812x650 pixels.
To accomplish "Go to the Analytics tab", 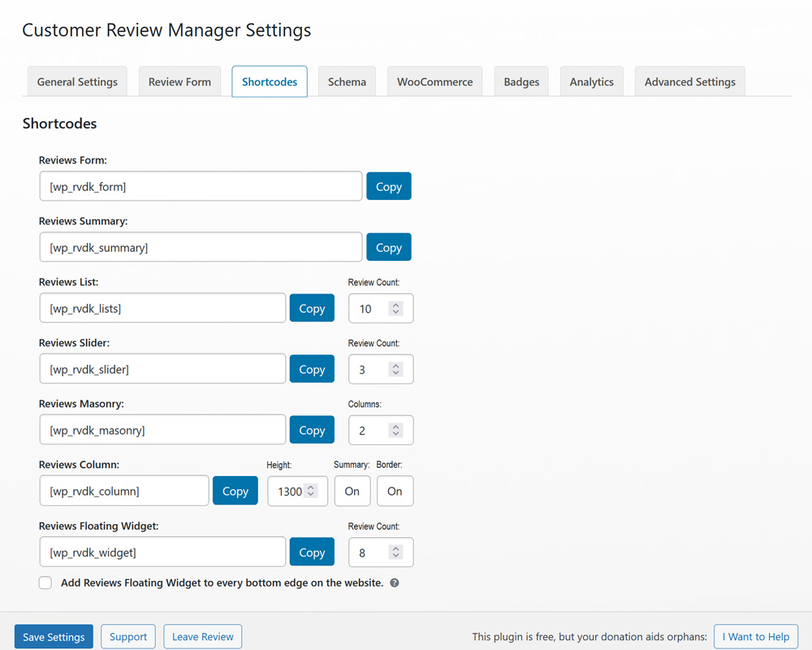I will pos(591,82).
